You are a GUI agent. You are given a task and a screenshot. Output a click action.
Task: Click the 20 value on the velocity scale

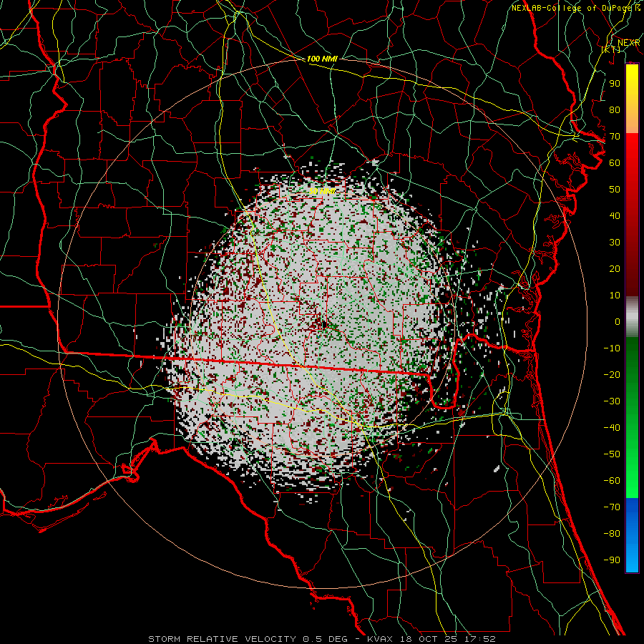[615, 268]
